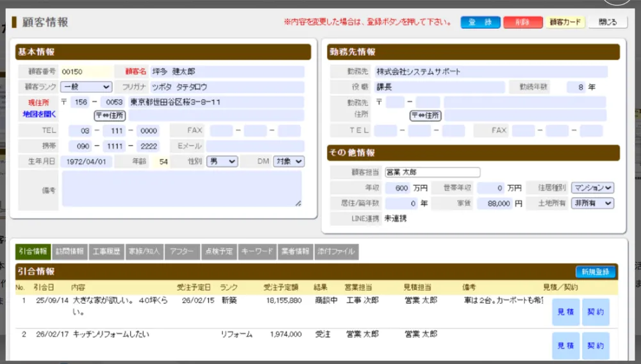Click the postal code field 156
Viewport: 641px width, 364px height.
(x=79, y=102)
